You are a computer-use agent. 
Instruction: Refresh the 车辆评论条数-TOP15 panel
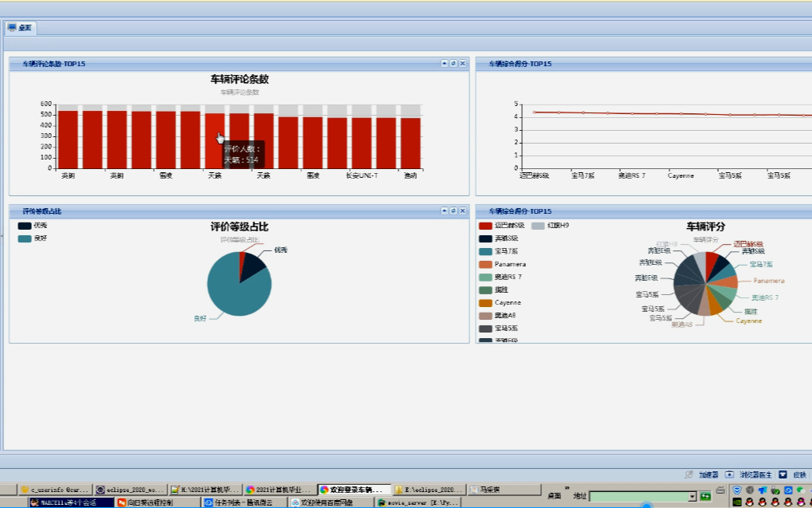[453, 64]
